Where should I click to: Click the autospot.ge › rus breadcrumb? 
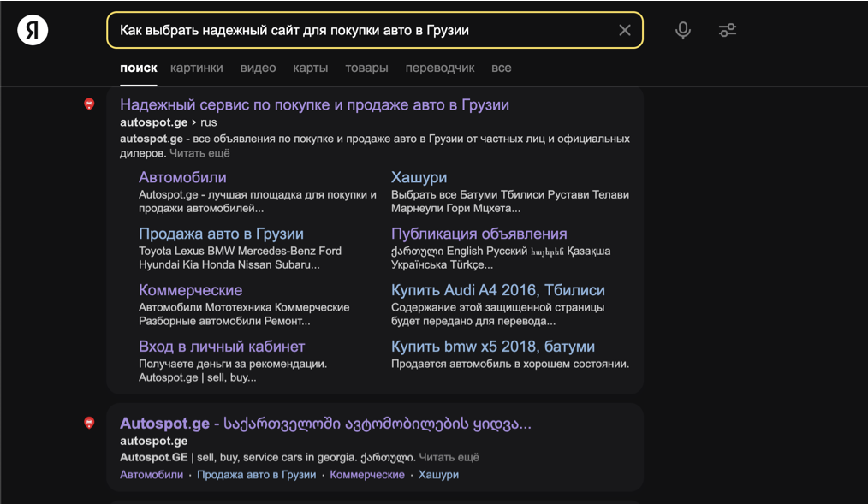[169, 122]
